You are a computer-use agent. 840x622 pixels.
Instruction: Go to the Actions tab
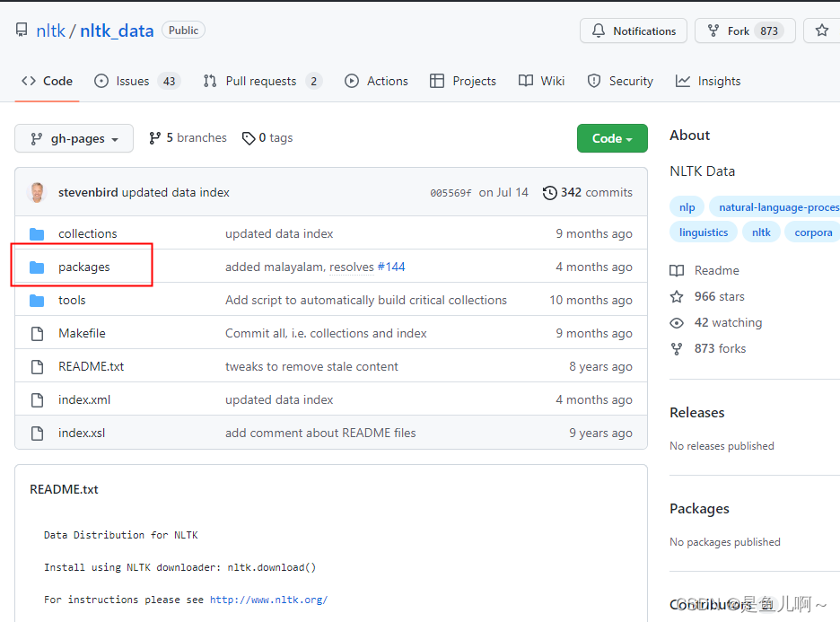tap(376, 81)
